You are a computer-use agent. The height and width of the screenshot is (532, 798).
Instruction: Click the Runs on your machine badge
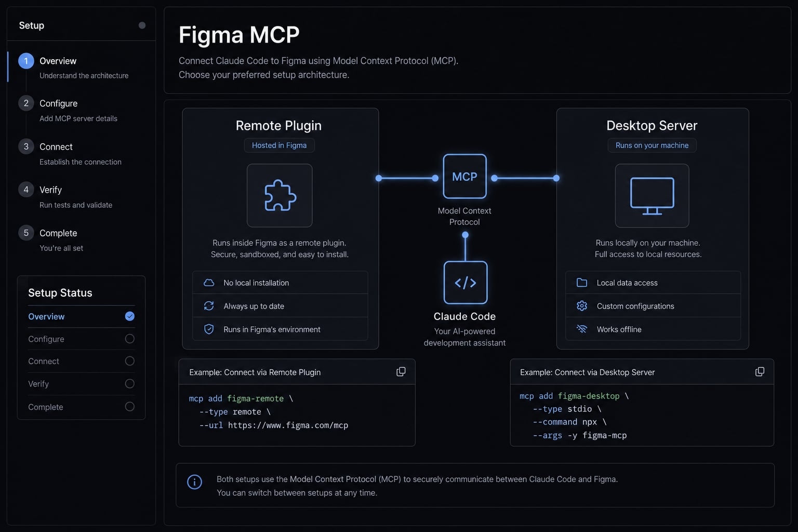pyautogui.click(x=652, y=145)
